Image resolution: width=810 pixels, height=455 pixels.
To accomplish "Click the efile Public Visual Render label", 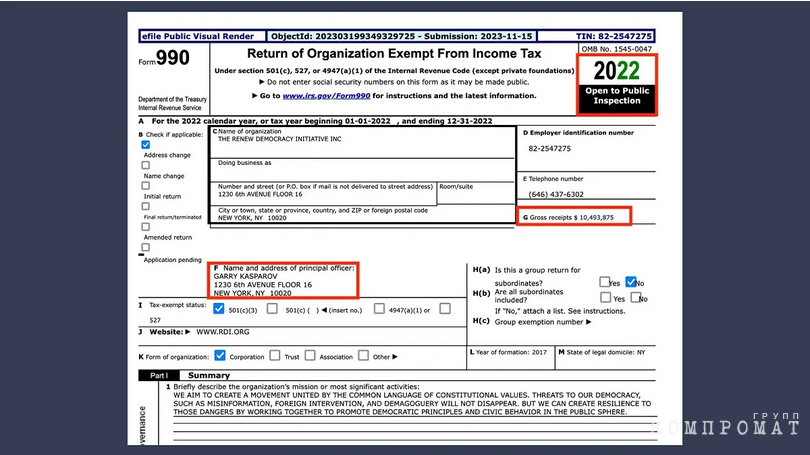I will pyautogui.click(x=198, y=36).
